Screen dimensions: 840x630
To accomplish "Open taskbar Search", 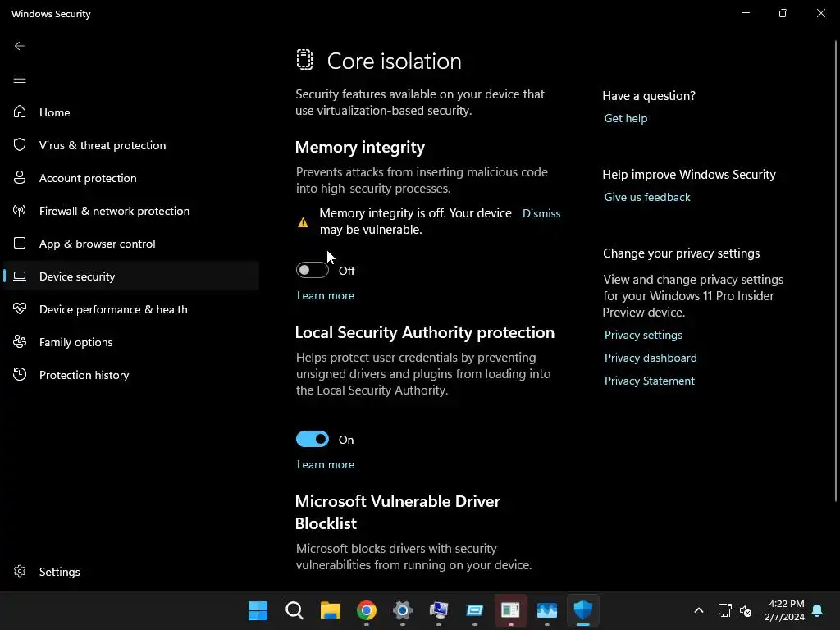I will pyautogui.click(x=294, y=610).
